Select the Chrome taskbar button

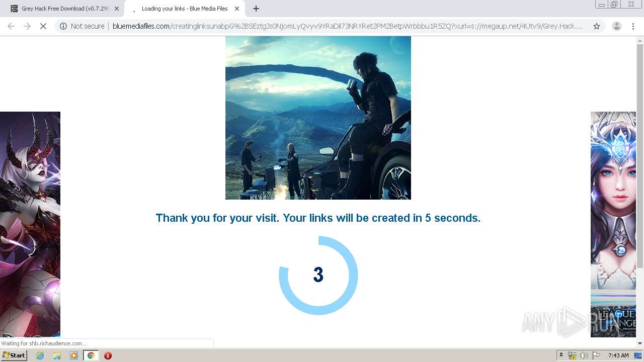click(x=91, y=355)
